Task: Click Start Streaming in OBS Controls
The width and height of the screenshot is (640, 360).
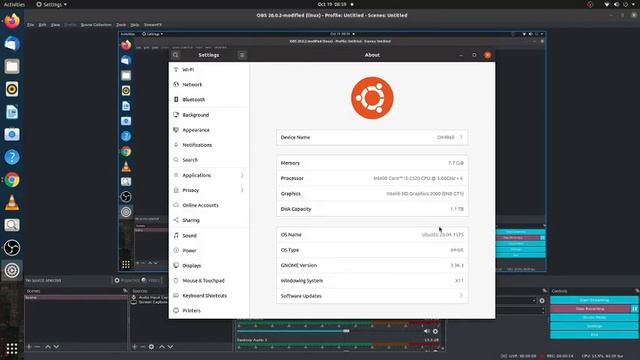Action: pos(594,300)
